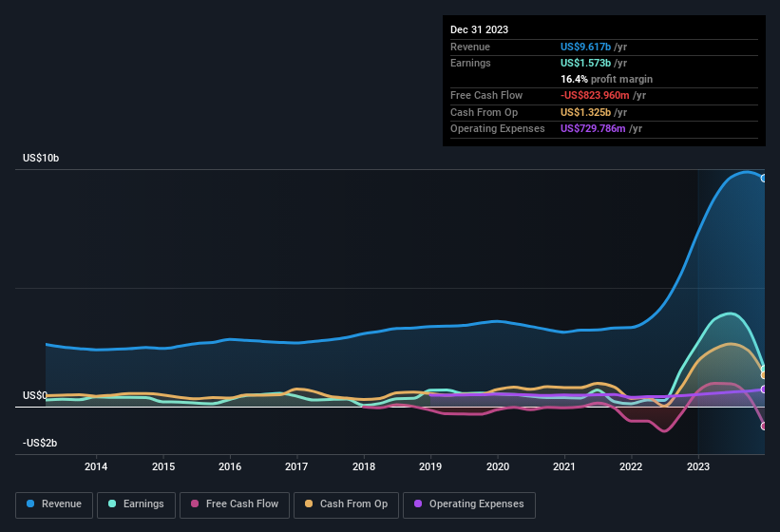This screenshot has width=780, height=532.
Task: Click the -US$2b y-axis label
Action: (x=40, y=443)
